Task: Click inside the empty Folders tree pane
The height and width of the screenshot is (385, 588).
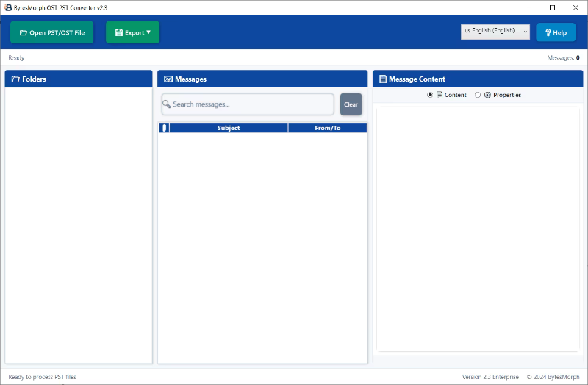Action: point(79,220)
